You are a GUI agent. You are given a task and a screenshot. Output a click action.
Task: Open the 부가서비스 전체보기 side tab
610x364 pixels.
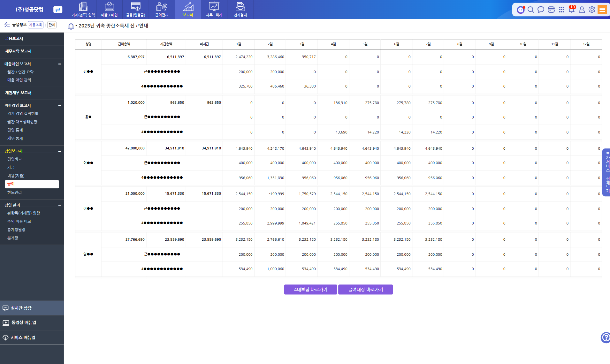[x=606, y=172]
